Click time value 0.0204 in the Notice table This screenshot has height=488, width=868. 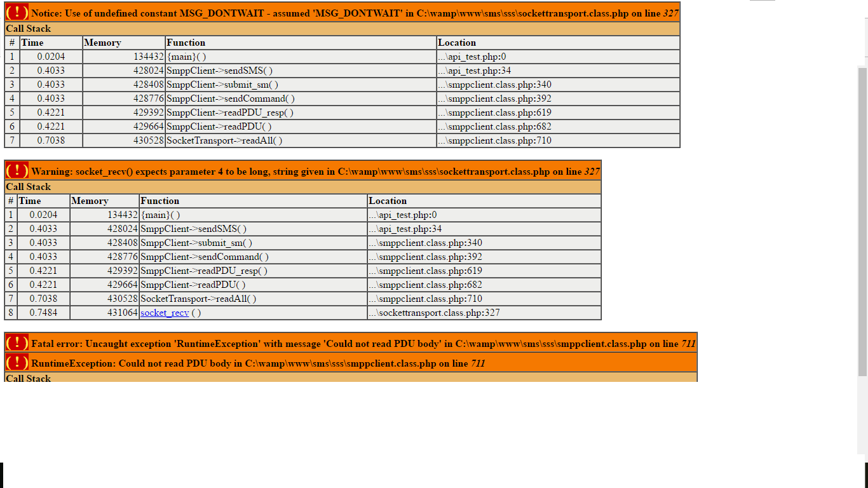[51, 57]
